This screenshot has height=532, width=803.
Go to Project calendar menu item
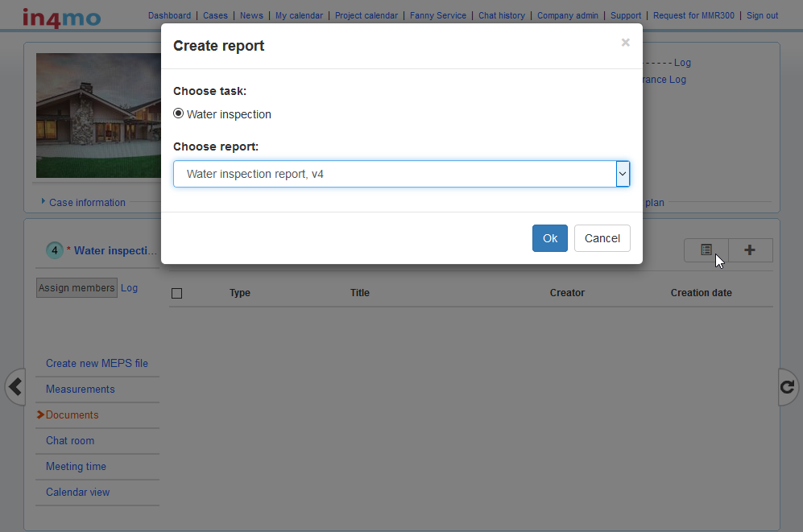click(x=366, y=15)
